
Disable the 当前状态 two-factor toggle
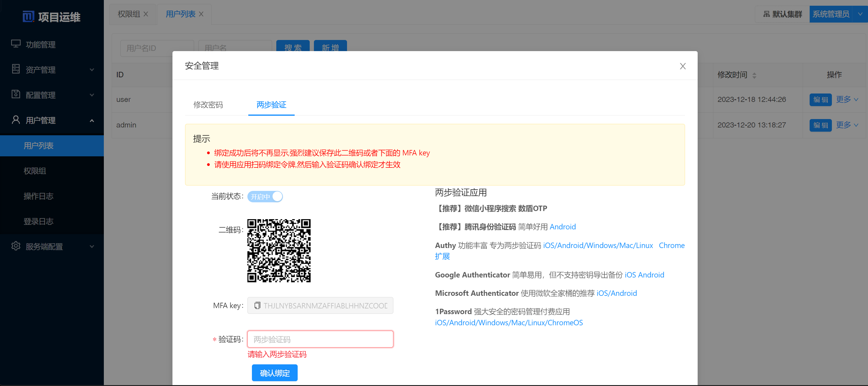(265, 197)
